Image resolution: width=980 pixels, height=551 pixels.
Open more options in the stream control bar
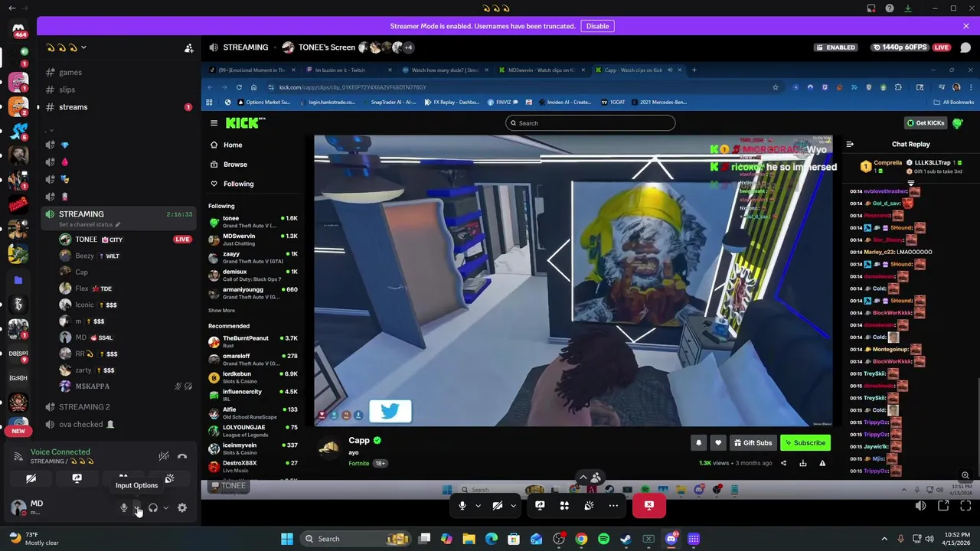(613, 506)
